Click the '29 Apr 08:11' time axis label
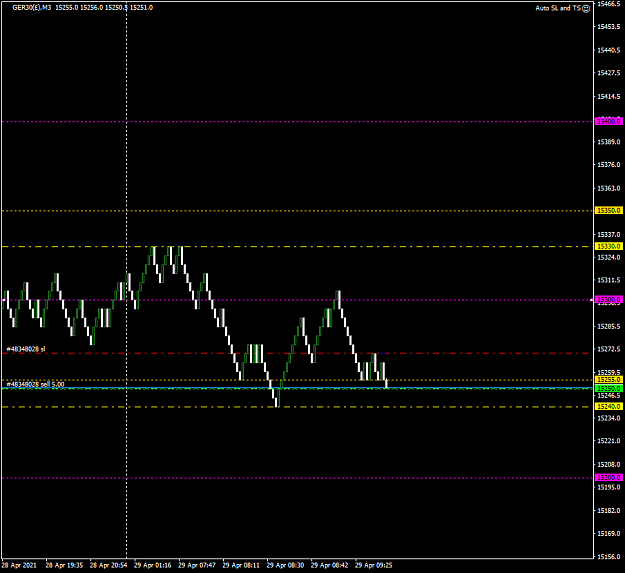Screen dimensions: 625x573 tap(241, 565)
